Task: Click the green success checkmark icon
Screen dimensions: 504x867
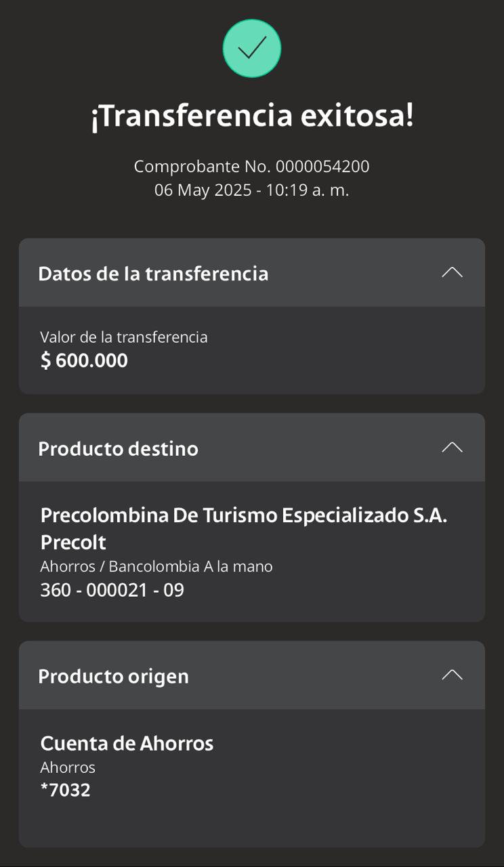Action: tap(252, 48)
